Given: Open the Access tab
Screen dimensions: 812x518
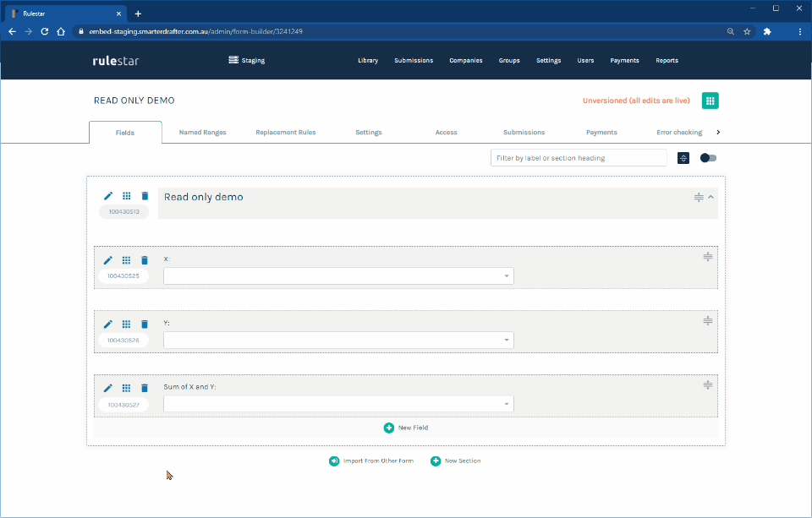Looking at the screenshot, I should (x=447, y=133).
